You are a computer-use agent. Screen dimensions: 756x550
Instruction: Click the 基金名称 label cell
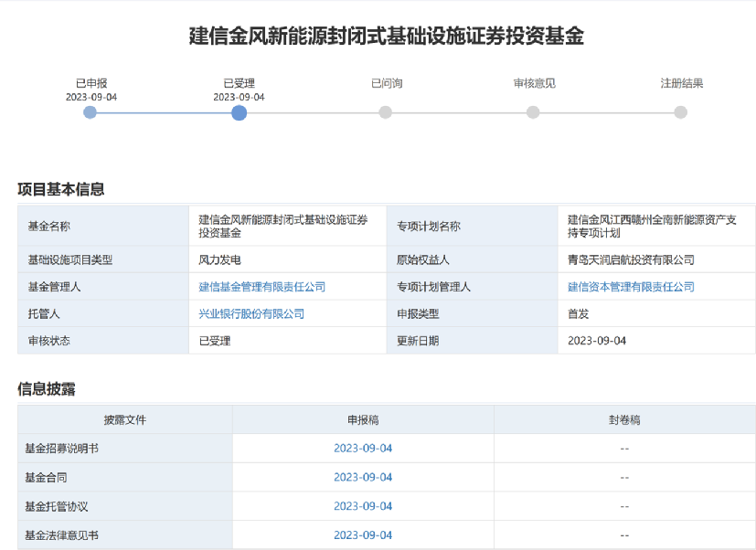point(103,226)
